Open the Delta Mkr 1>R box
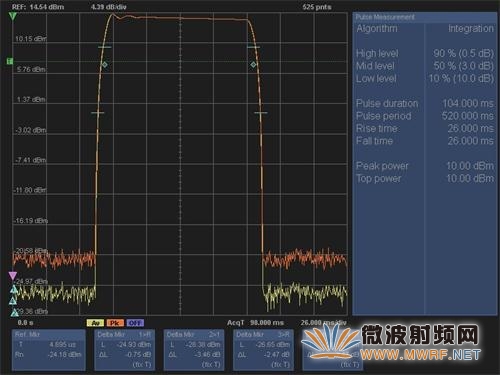 [x=125, y=350]
